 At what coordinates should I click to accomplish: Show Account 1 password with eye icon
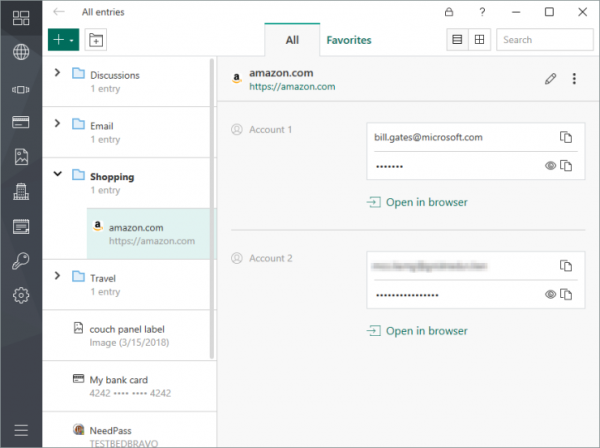click(x=550, y=165)
